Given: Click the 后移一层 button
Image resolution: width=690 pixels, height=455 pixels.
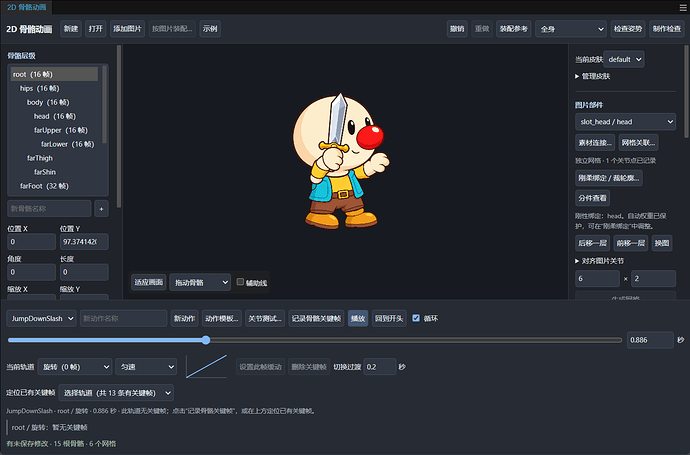Looking at the screenshot, I should coord(592,243).
